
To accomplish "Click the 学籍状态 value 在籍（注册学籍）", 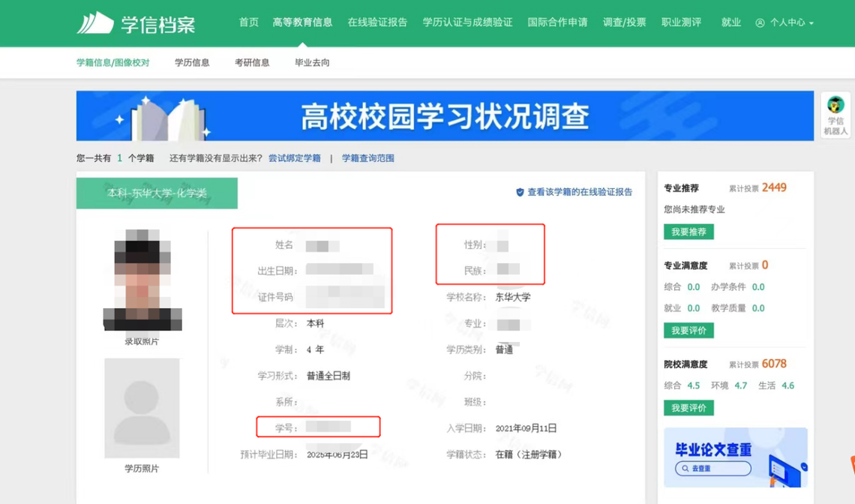I will point(529,454).
